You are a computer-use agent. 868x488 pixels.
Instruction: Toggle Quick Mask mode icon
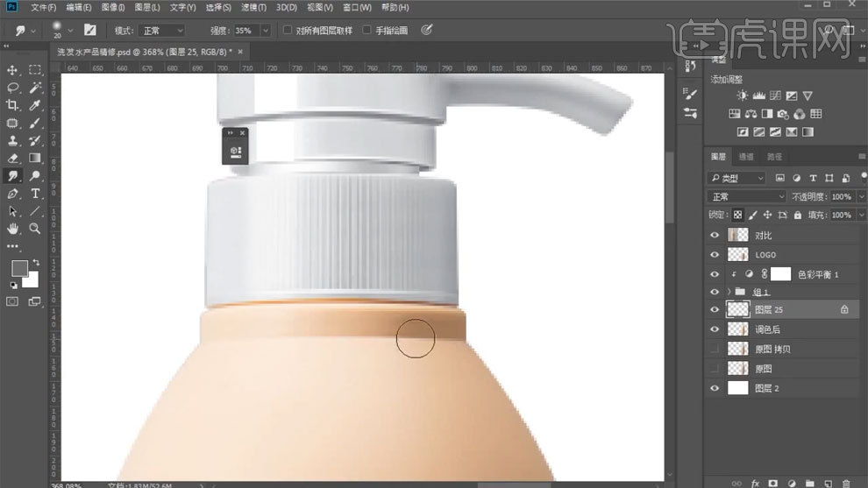12,301
